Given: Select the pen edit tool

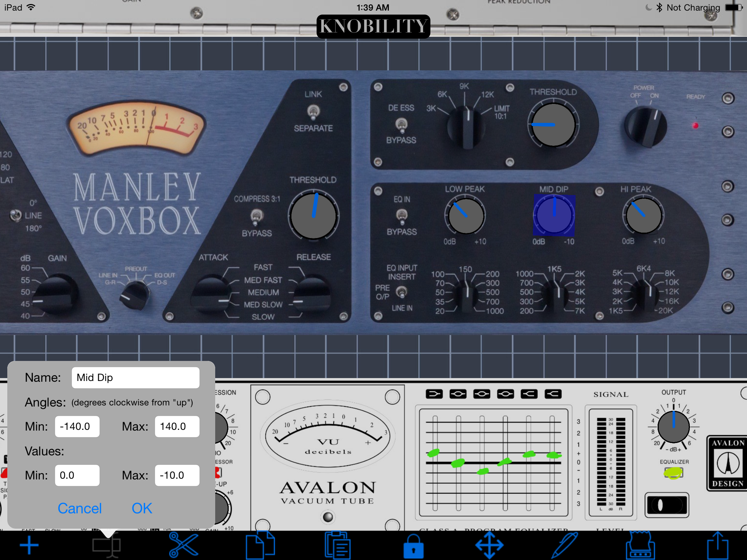Looking at the screenshot, I should tap(565, 545).
